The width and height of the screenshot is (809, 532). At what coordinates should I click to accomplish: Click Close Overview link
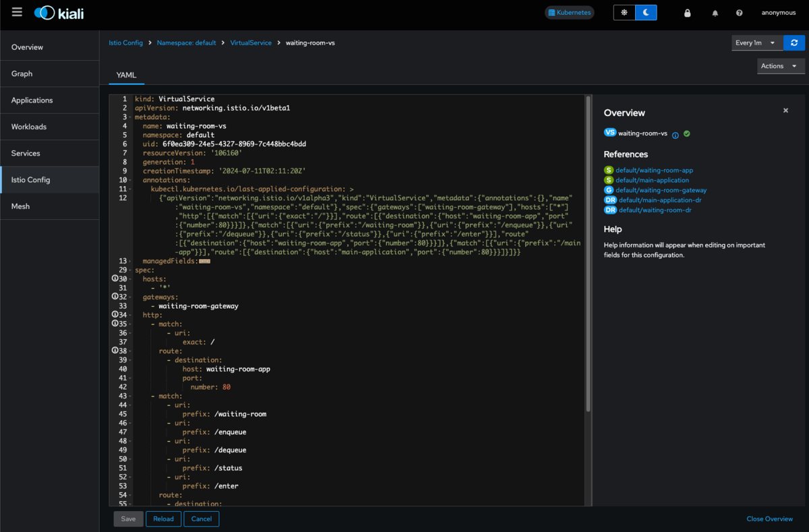coord(770,519)
